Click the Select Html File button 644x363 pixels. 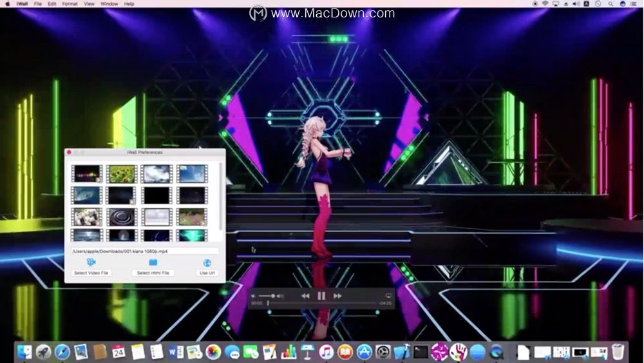(x=153, y=273)
